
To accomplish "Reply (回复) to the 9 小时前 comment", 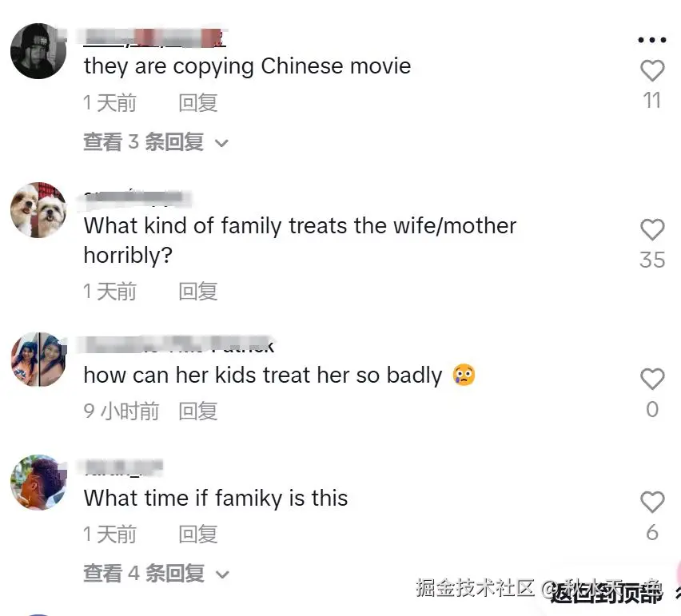I will 198,411.
